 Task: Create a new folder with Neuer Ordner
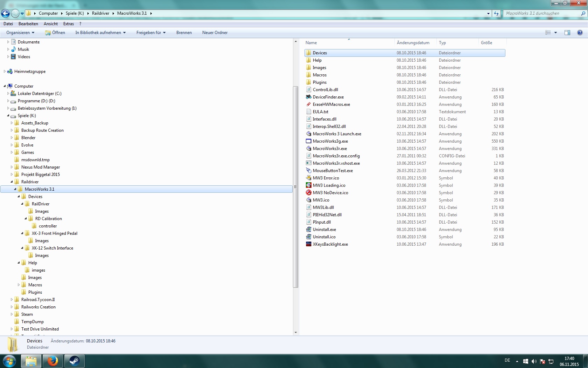pos(215,33)
